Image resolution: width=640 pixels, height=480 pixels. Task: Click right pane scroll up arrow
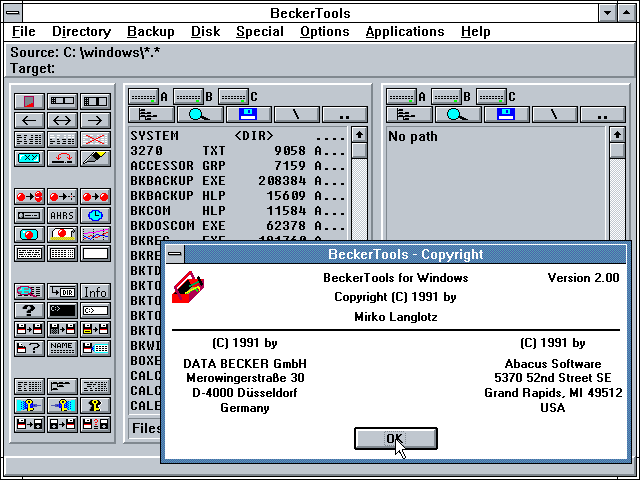(617, 134)
